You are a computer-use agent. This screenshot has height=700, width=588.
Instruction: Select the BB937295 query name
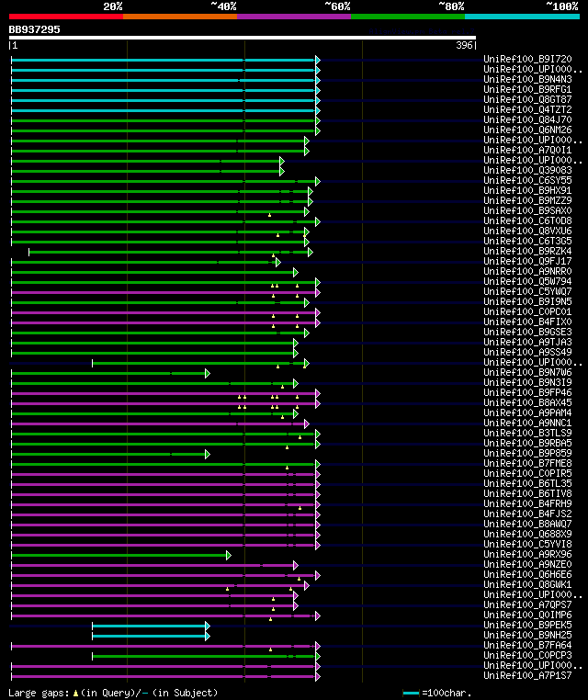34,29
